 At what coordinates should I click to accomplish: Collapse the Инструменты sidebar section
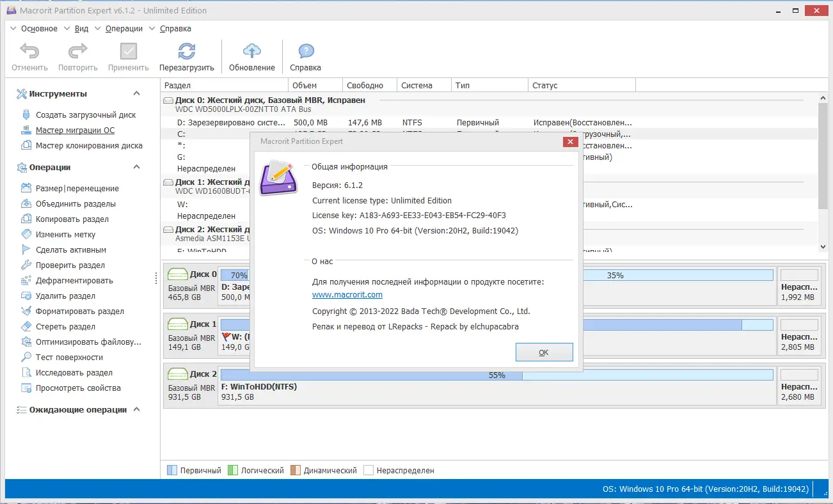(136, 93)
